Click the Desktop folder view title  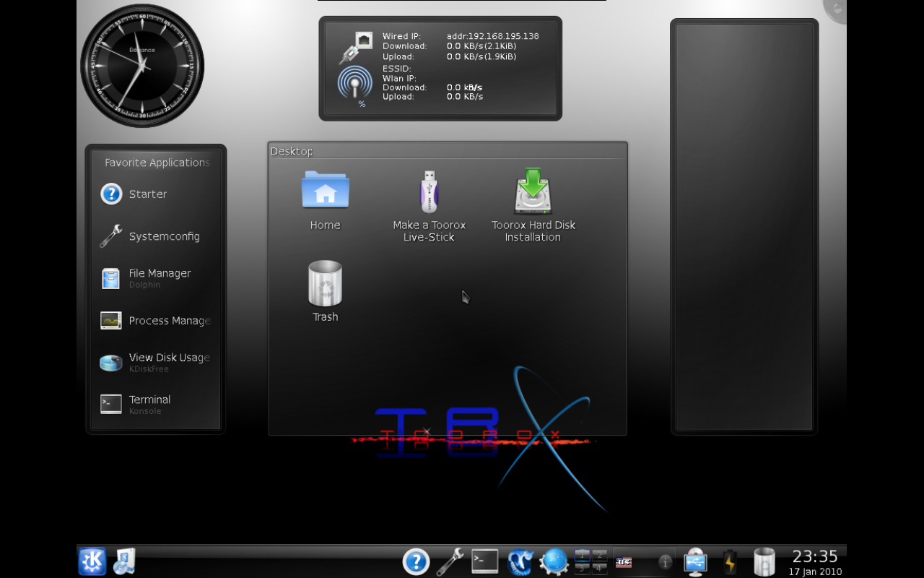pos(292,151)
